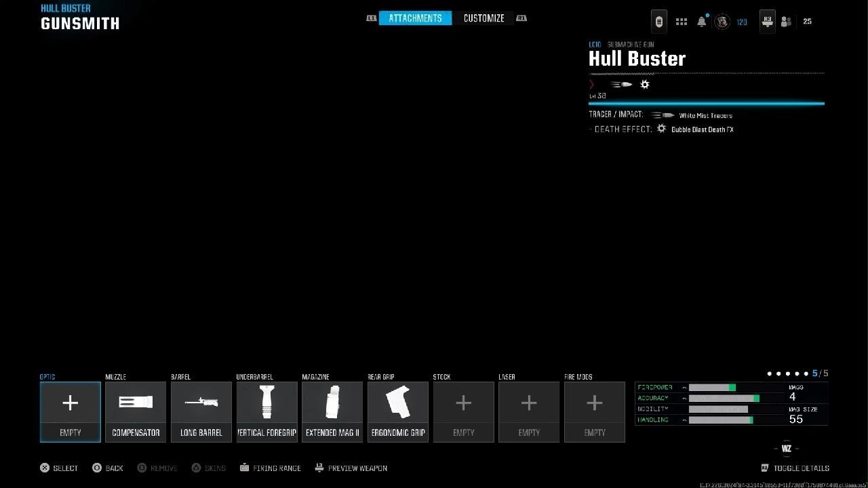Click the WZ Warzone mode badge
The width and height of the screenshot is (868, 488).
click(x=787, y=449)
